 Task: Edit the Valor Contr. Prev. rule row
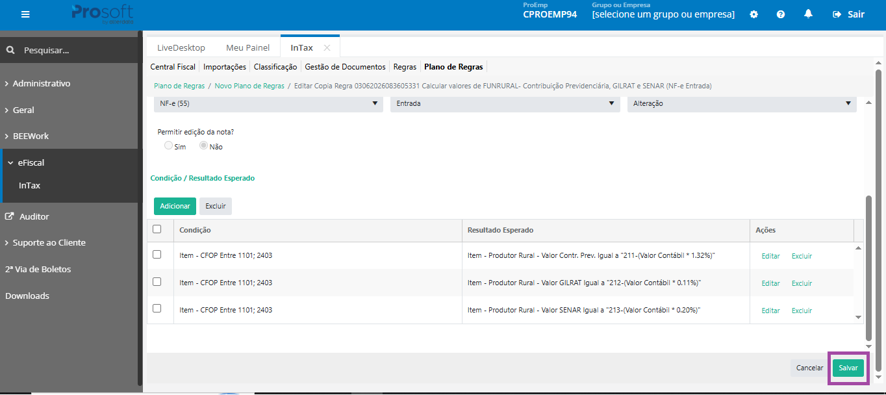pyautogui.click(x=770, y=256)
